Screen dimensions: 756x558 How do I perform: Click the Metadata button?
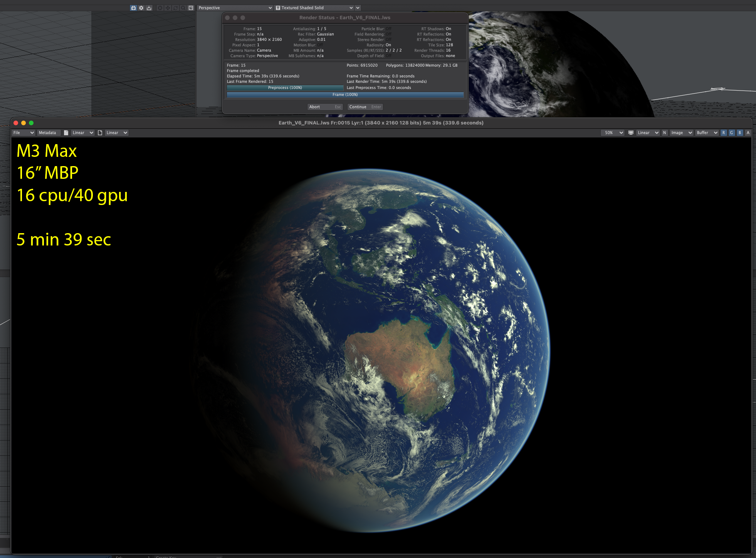[47, 133]
